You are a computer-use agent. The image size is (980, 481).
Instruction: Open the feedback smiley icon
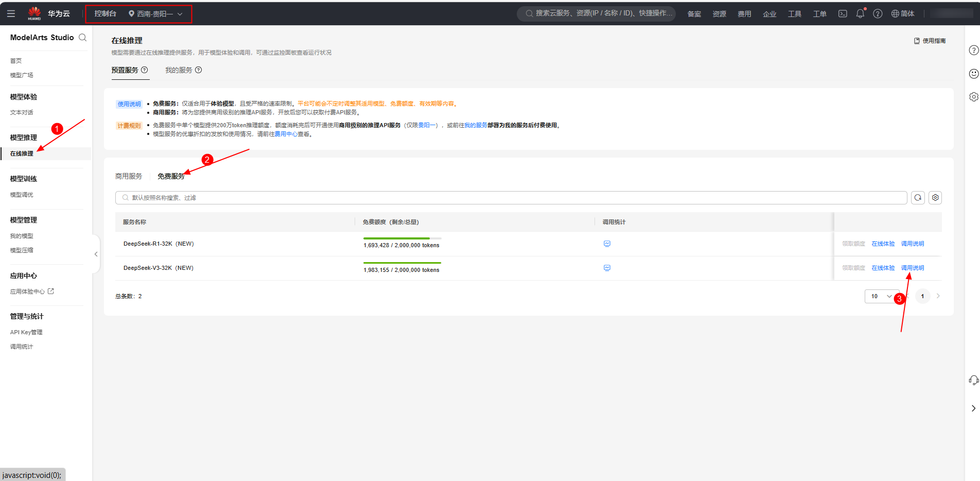973,74
